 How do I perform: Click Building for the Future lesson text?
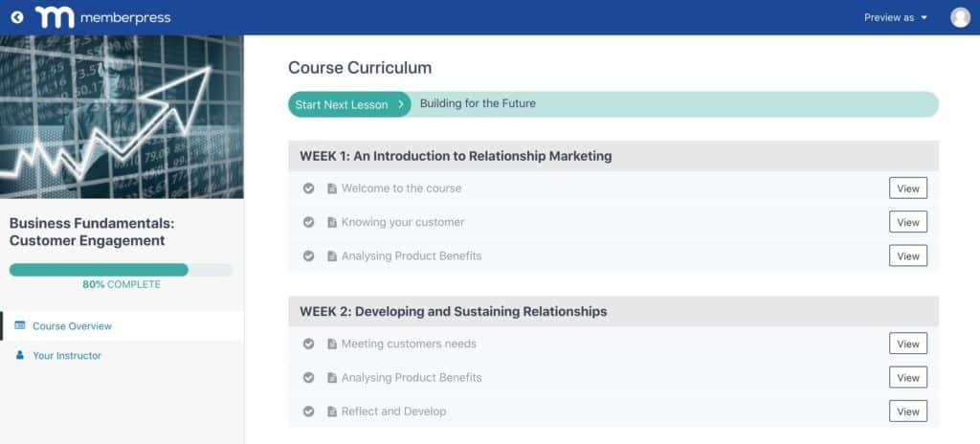(478, 103)
